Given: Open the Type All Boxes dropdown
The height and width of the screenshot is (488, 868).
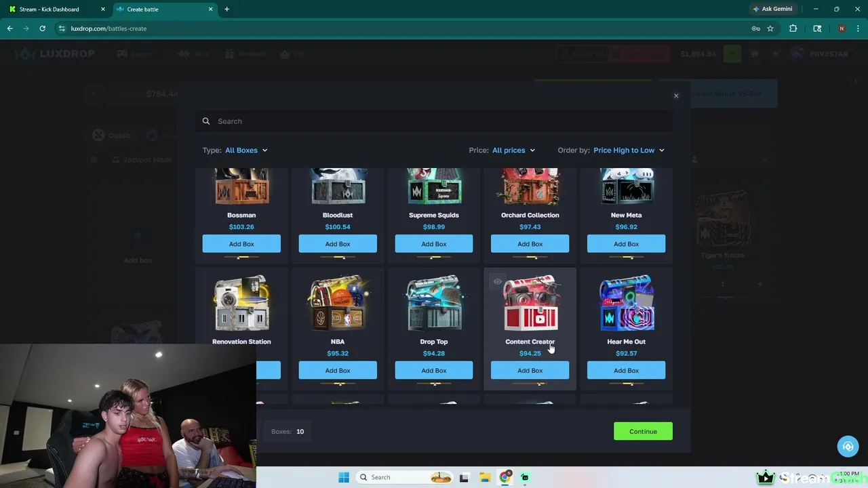Looking at the screenshot, I should (x=246, y=150).
